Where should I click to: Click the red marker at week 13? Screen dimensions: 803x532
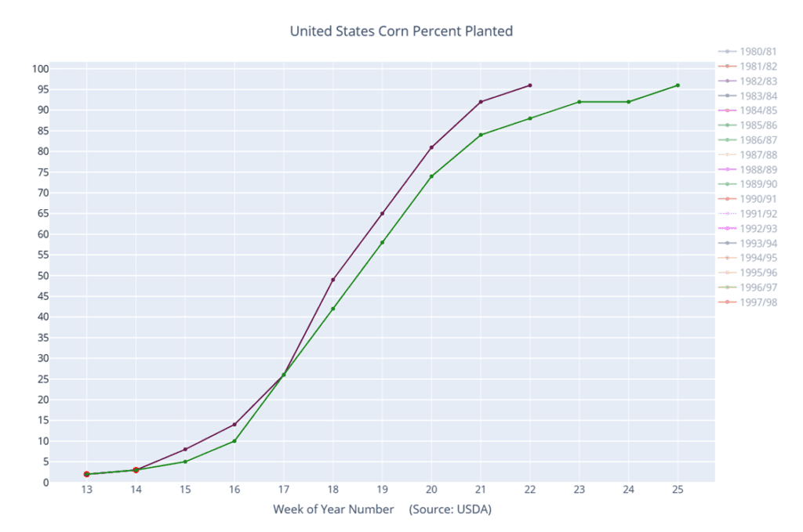[86, 474]
